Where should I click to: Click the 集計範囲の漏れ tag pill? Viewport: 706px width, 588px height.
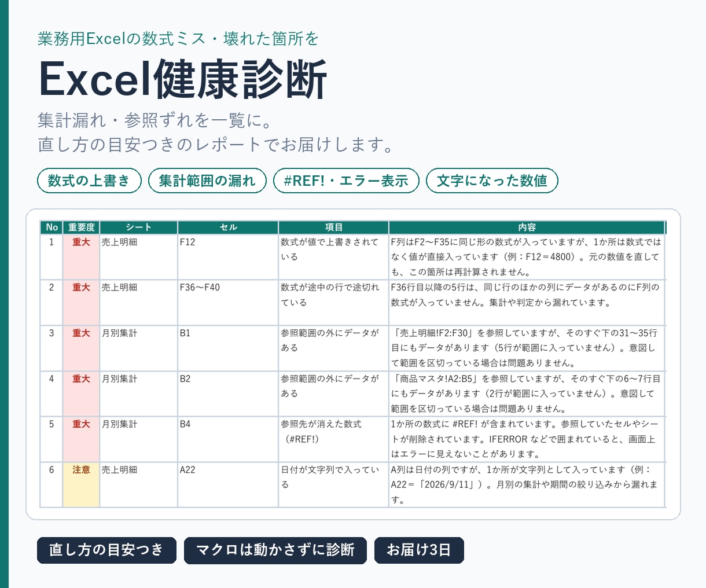click(207, 181)
